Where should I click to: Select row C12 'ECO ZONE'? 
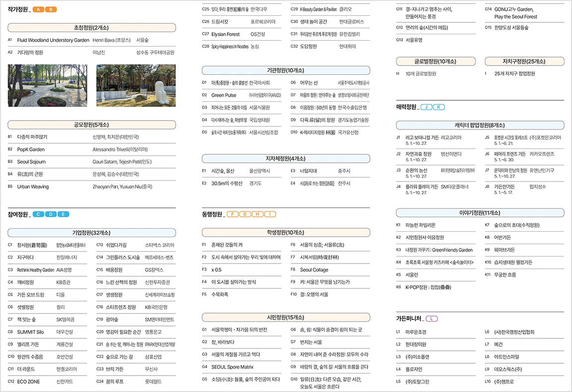(48, 382)
